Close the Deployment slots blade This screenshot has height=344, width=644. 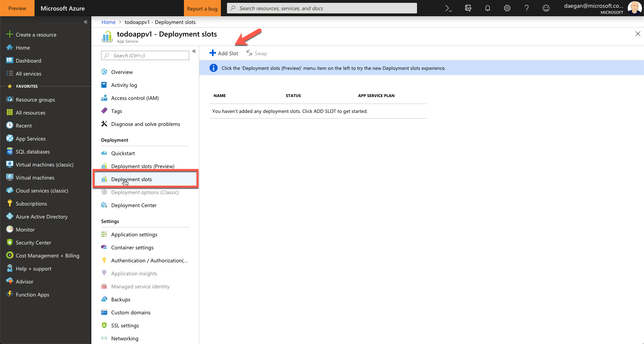[x=638, y=34]
